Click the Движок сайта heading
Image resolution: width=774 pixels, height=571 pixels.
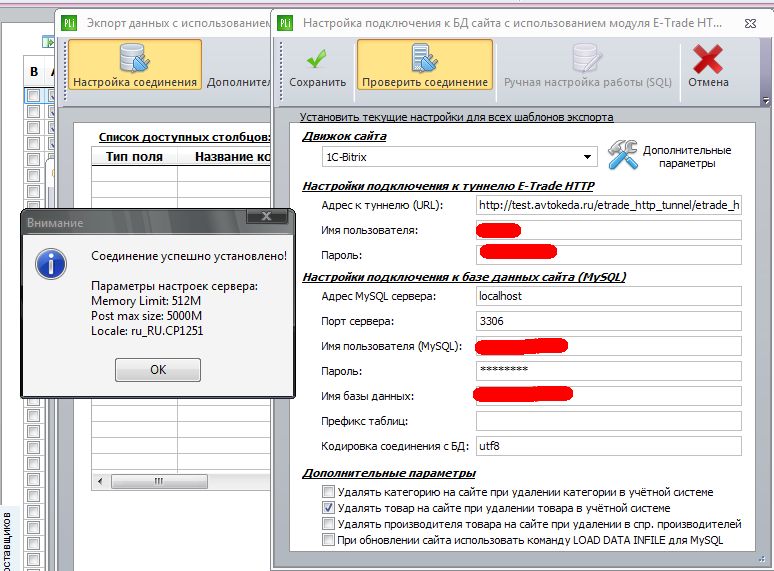click(x=344, y=136)
